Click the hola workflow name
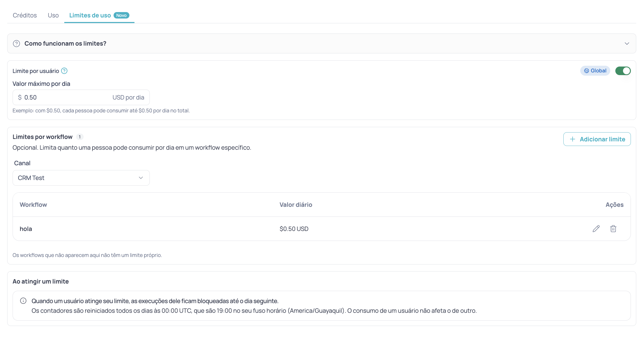Image resolution: width=644 pixels, height=338 pixels. coord(26,229)
